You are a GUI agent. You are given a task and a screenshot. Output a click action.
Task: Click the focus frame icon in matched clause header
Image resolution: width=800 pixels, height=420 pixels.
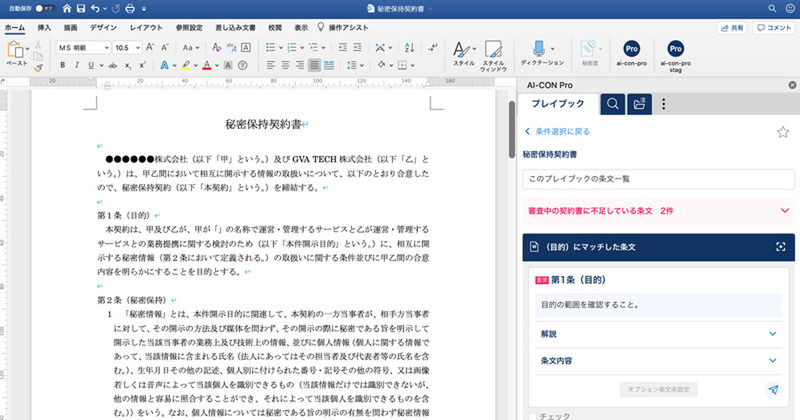pyautogui.click(x=781, y=247)
